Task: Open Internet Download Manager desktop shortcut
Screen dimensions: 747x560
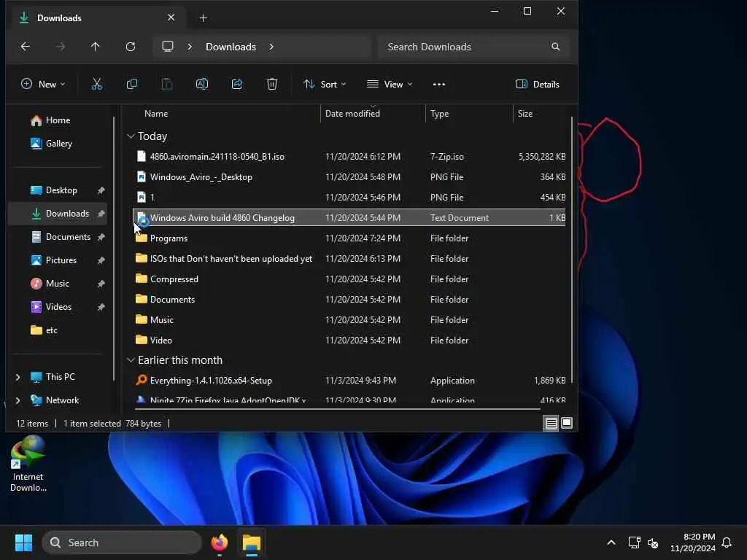Action: coord(28,464)
